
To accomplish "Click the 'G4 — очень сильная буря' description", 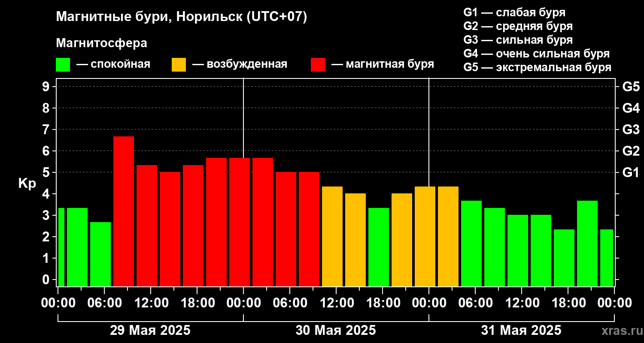I will [537, 54].
